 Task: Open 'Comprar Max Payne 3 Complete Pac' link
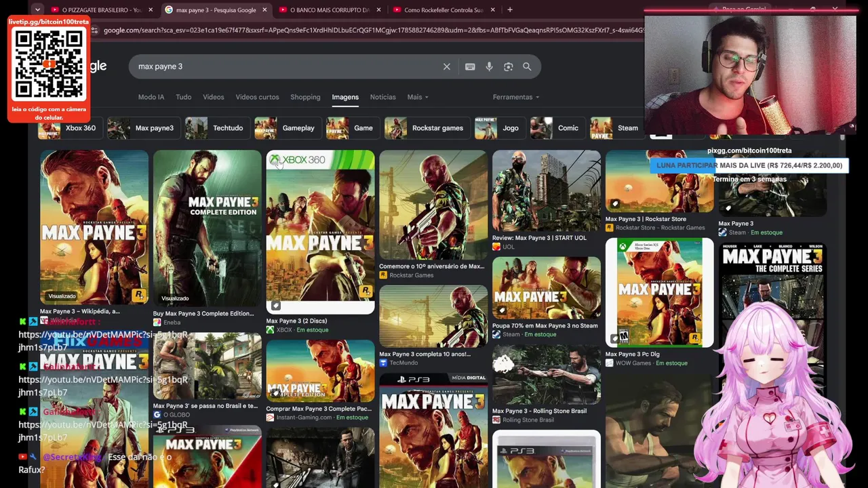coord(319,409)
